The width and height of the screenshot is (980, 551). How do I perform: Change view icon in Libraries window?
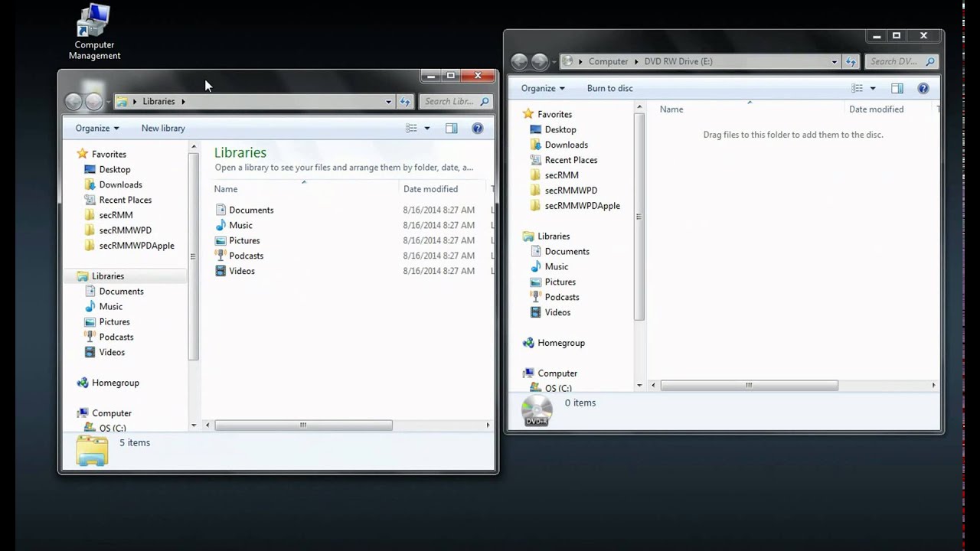pos(412,129)
